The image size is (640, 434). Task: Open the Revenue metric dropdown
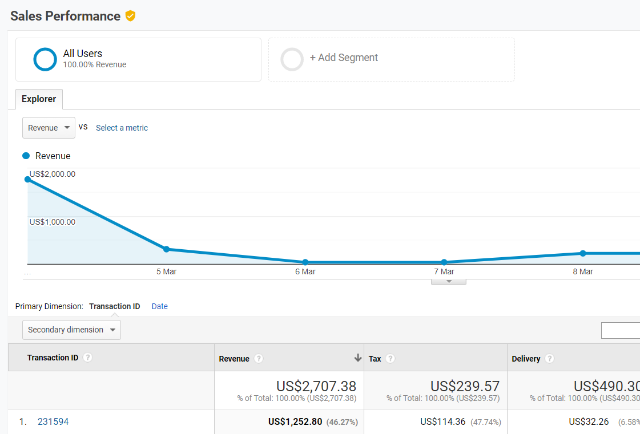tap(49, 128)
